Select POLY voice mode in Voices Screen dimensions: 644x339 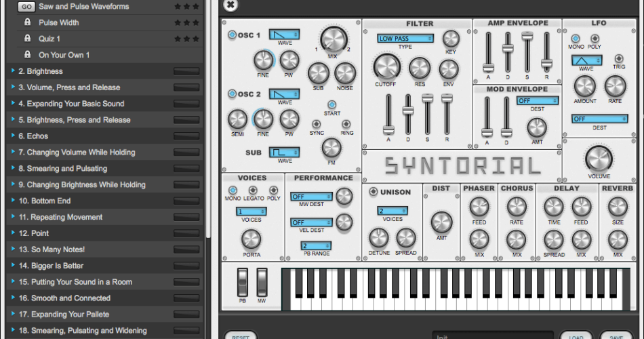pyautogui.click(x=274, y=191)
